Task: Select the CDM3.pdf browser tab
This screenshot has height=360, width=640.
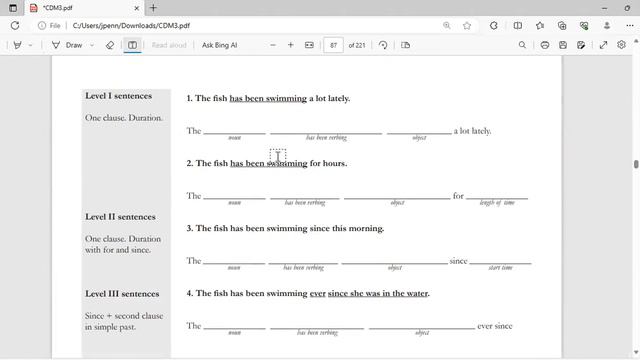Action: coord(85,8)
